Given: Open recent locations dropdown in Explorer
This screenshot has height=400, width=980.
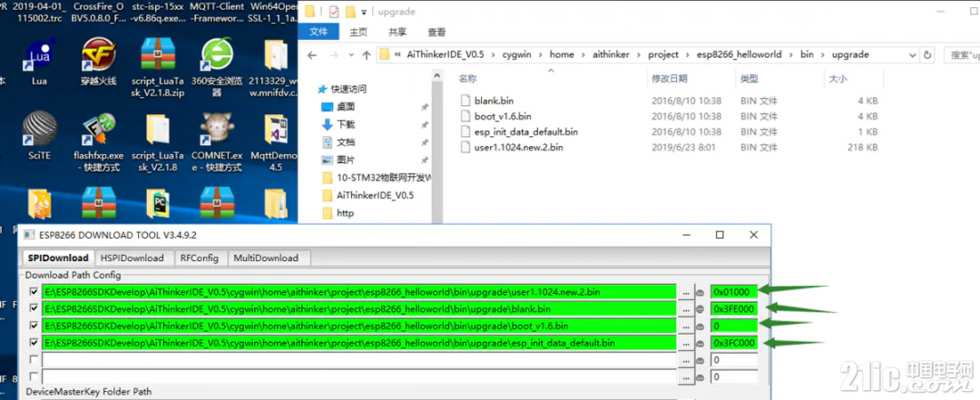Looking at the screenshot, I should 351,55.
